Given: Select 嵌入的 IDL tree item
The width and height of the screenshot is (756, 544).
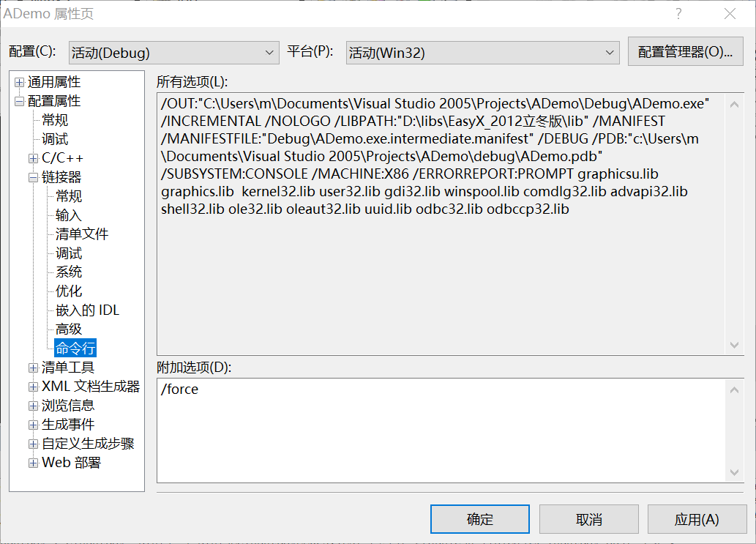Looking at the screenshot, I should [x=87, y=310].
